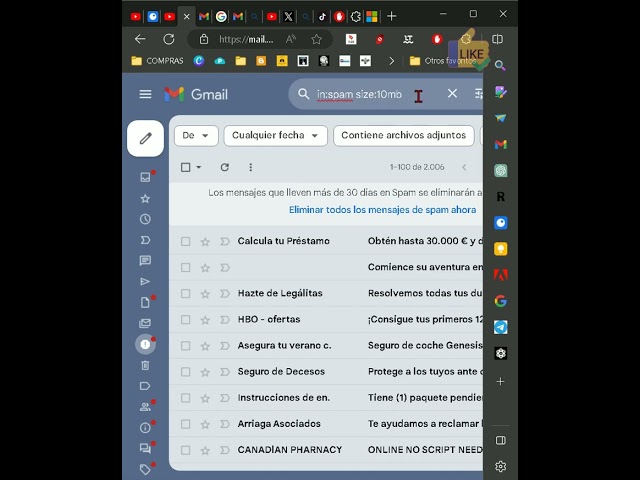Open the COMPRAS bookmarks folder

158,61
